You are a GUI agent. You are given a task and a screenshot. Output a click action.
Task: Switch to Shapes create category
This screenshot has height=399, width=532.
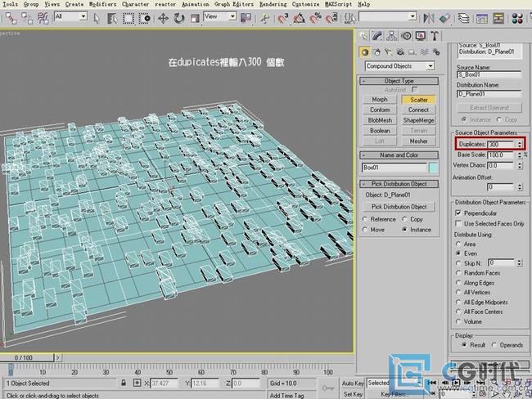pos(376,52)
